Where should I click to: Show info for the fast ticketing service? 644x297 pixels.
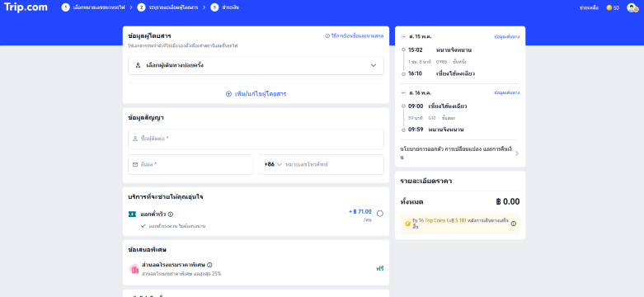(171, 214)
